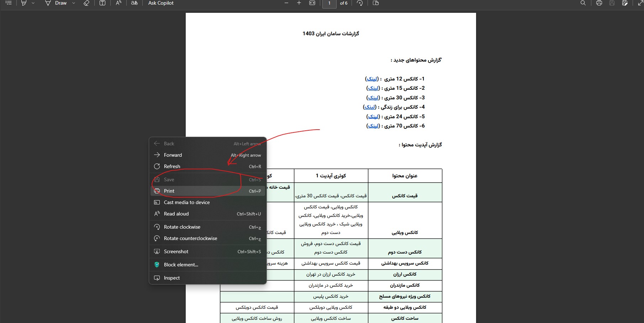This screenshot has height=323, width=644.
Task: Open the link for کانکس 12 متری
Action: tap(372, 79)
